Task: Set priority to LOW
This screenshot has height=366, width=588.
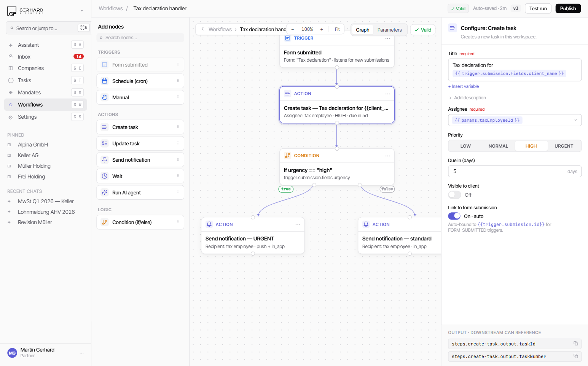Action: 465,146
